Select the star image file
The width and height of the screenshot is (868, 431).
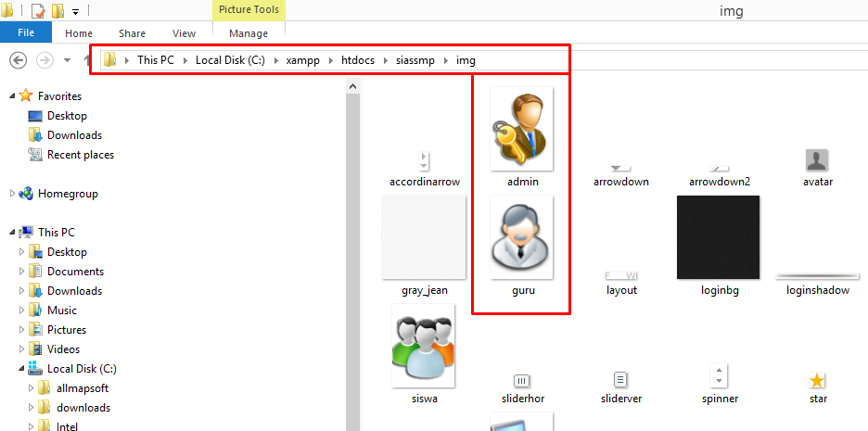click(818, 388)
